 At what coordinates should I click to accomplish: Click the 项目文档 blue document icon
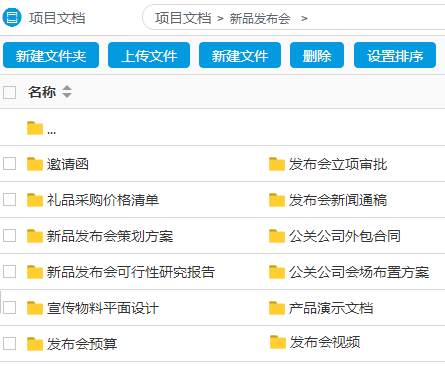click(12, 18)
